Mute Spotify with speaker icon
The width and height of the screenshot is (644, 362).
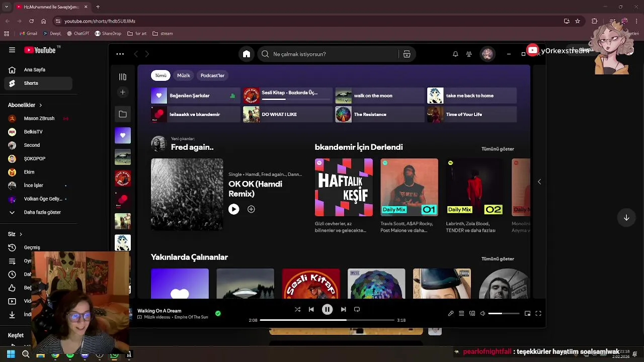pyautogui.click(x=482, y=314)
